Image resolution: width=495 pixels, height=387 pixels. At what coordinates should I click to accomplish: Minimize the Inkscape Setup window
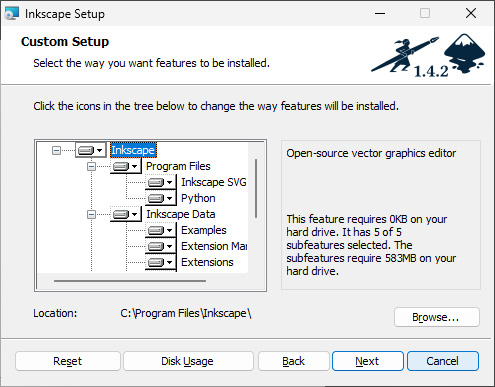click(x=380, y=14)
